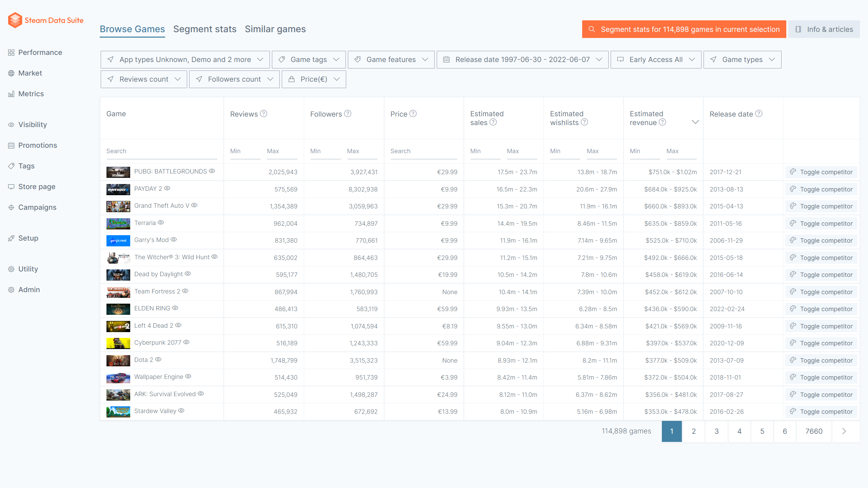Click the Estimated wishlists help icon

584,122
